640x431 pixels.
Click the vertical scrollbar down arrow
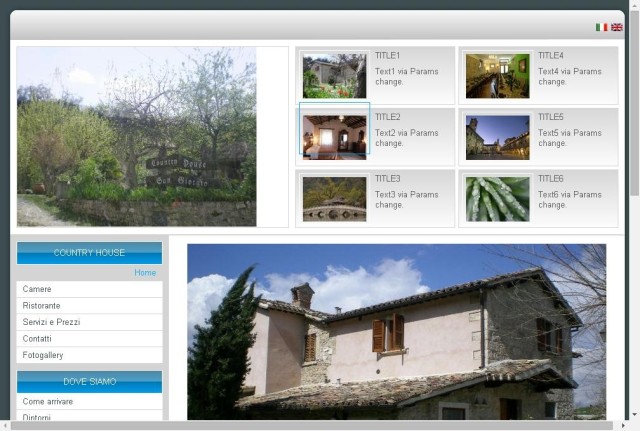(x=634, y=415)
